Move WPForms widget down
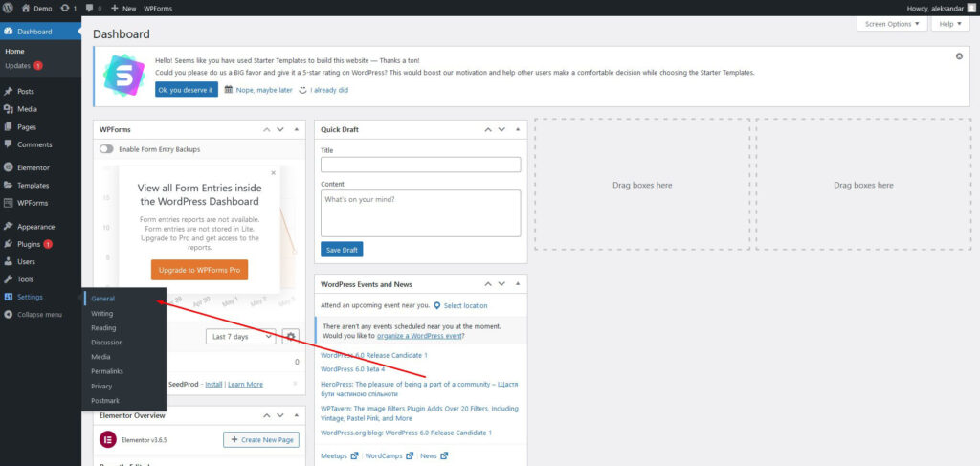The image size is (980, 466). click(x=280, y=129)
